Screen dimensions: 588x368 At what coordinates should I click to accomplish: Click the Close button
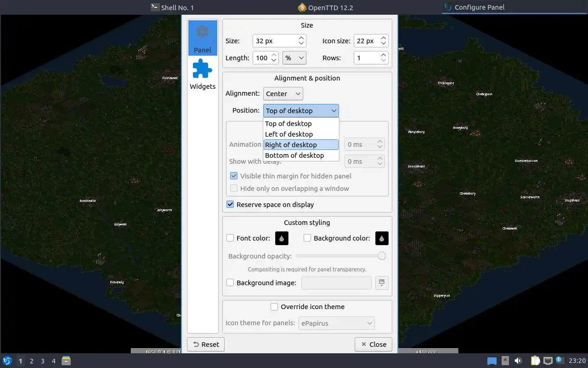tap(373, 344)
